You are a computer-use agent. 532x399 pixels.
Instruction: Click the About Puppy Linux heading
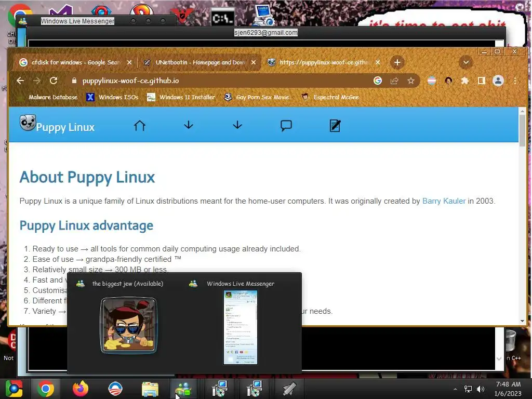[x=87, y=178]
